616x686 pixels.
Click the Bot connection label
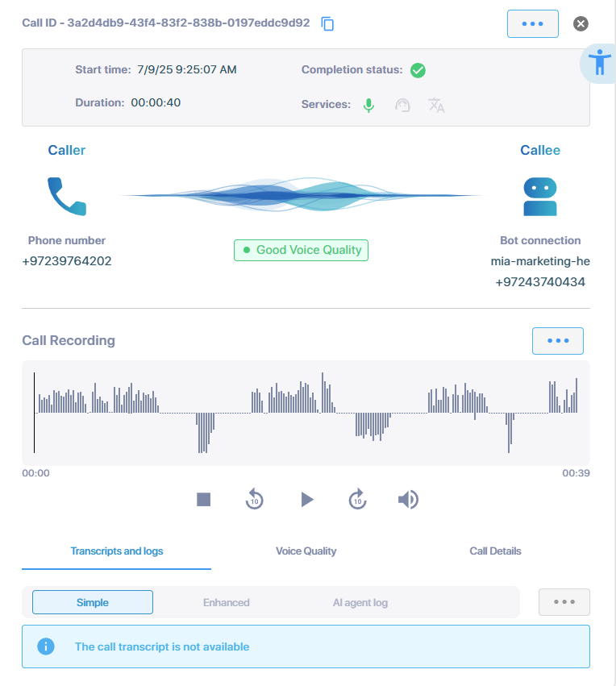(x=540, y=241)
